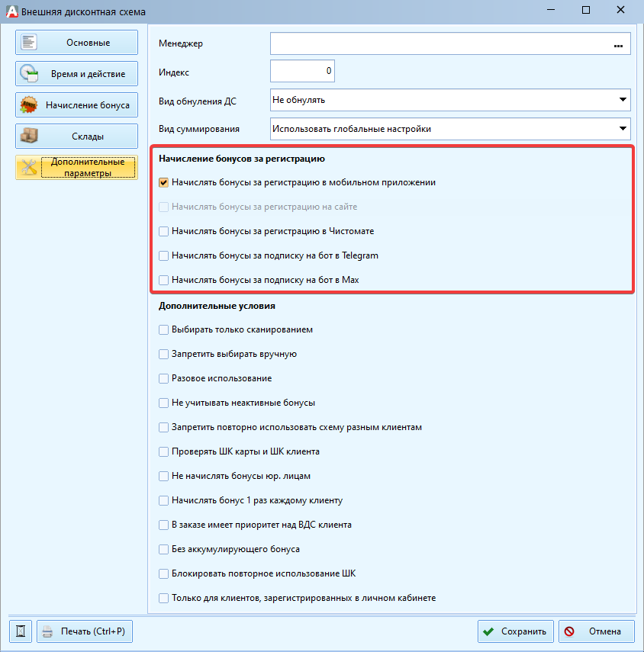
Task: Enable Начислять бонус 1 раз каждому клиенту
Action: (163, 500)
